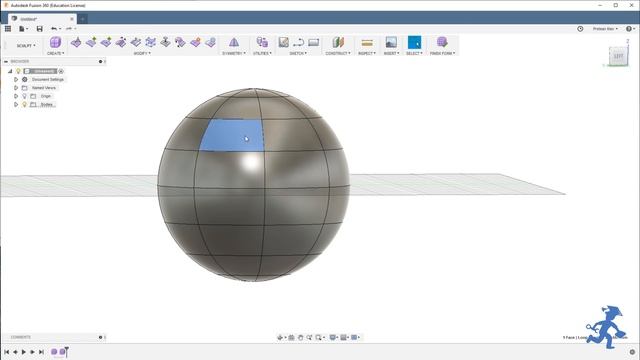Select the Weld Vertices tool
The height and width of the screenshot is (360, 640).
pos(180,42)
